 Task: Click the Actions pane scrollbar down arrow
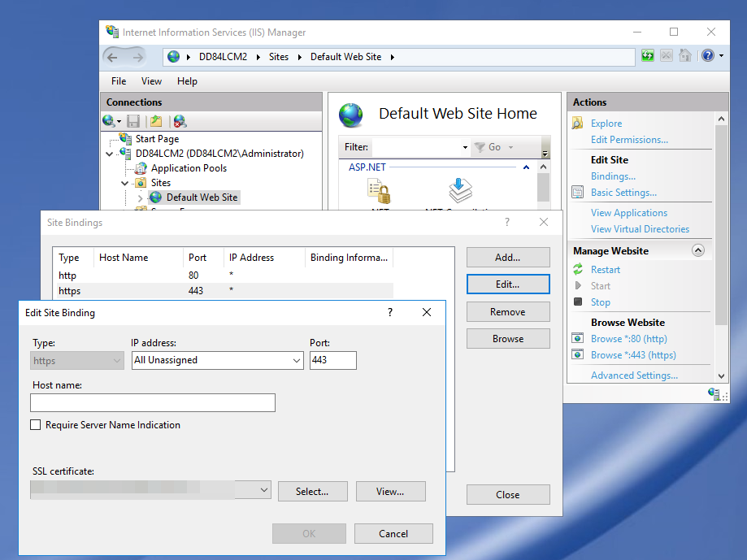click(721, 376)
